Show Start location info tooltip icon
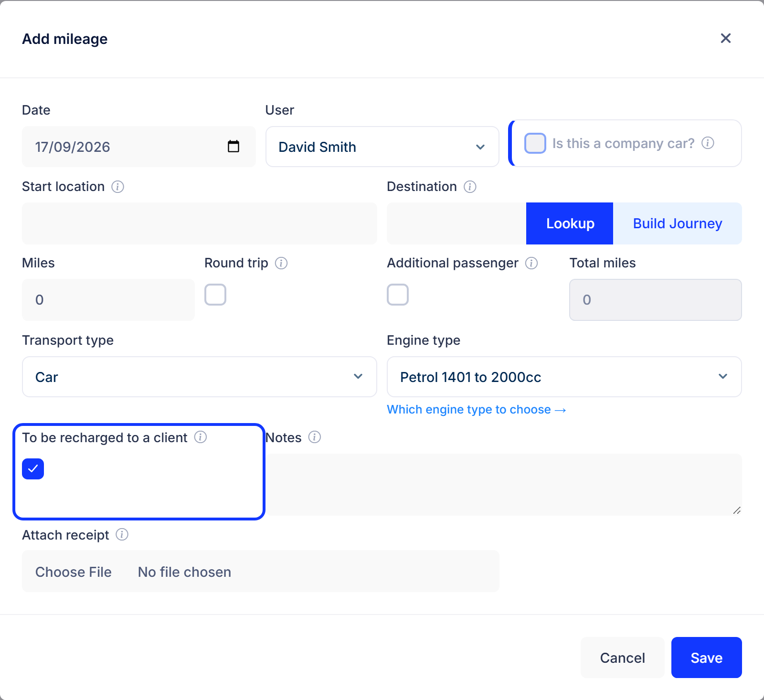764x700 pixels. click(x=117, y=187)
